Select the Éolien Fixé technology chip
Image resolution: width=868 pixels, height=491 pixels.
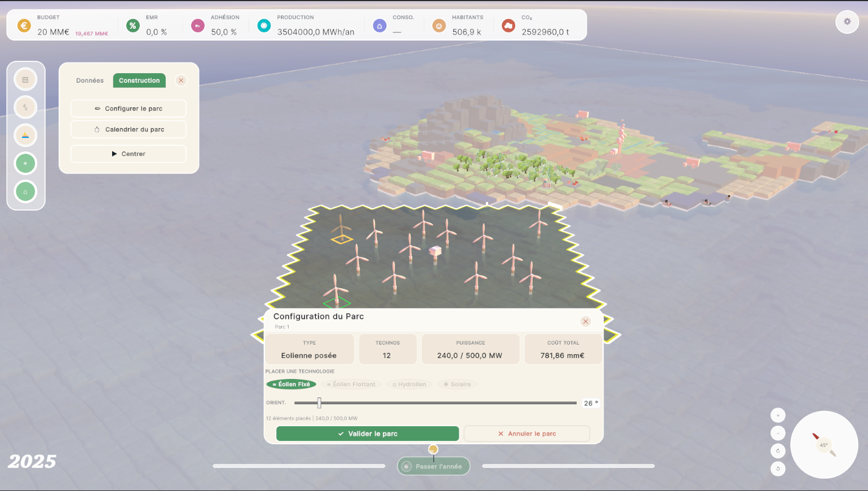[x=291, y=385]
